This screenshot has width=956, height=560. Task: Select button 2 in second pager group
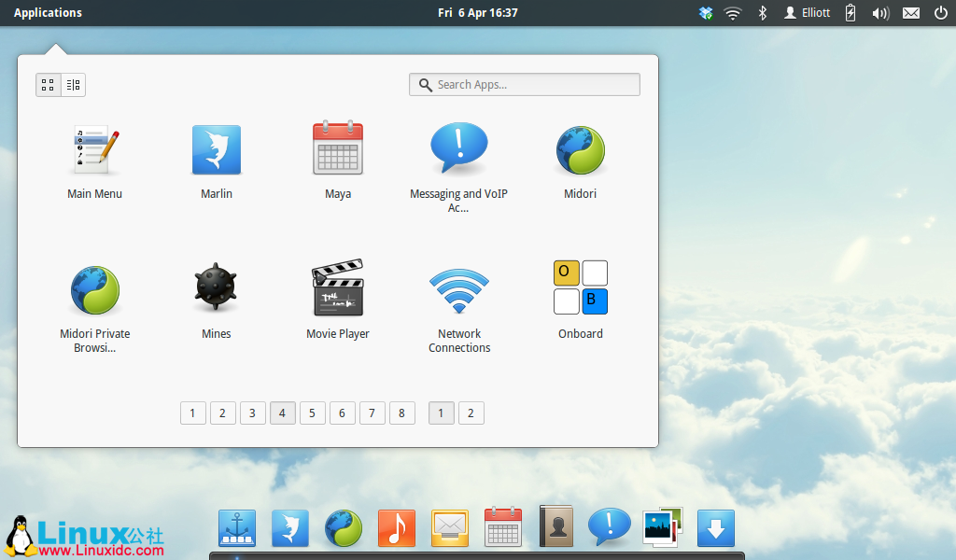(471, 413)
